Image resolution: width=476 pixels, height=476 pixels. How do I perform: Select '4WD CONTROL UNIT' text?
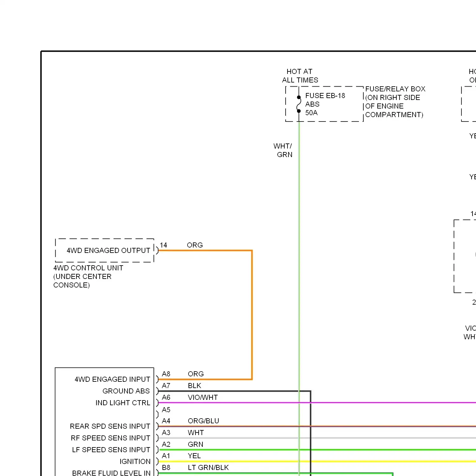88,268
